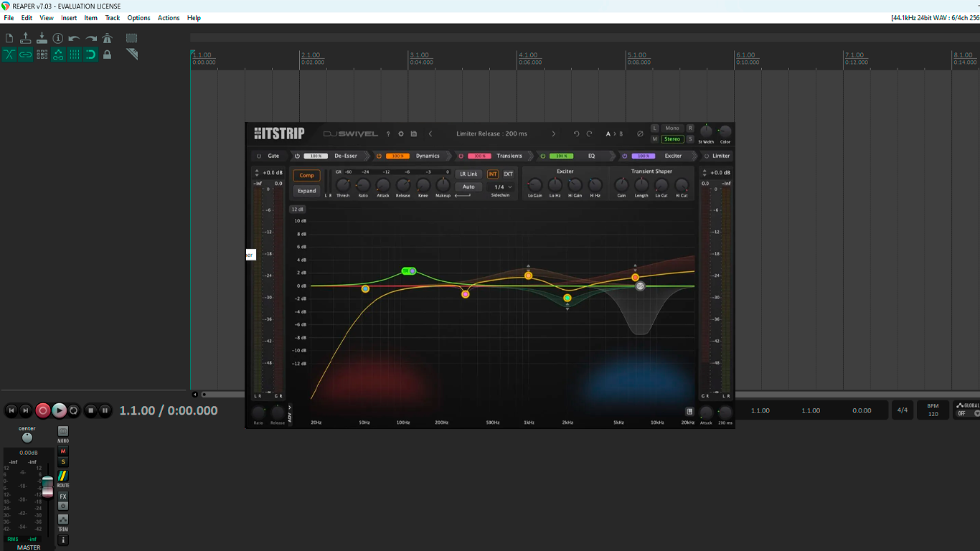Open master track FX button

63,496
